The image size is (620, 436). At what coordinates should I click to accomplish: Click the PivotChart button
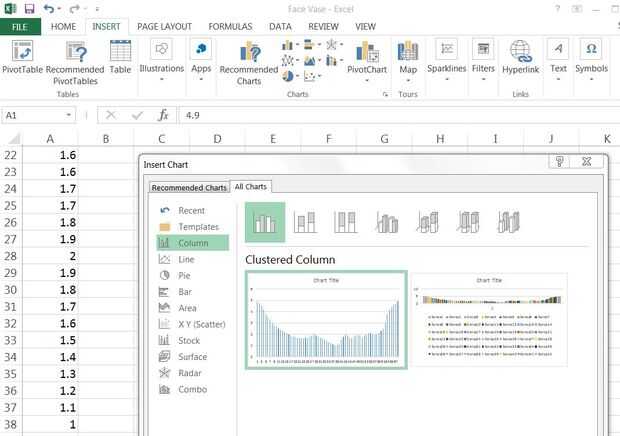click(x=367, y=60)
